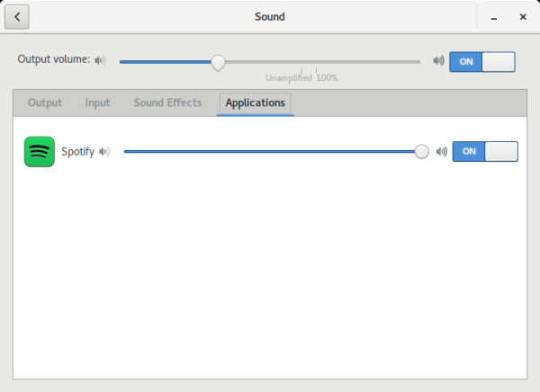Click the Spotify application name label
The height and width of the screenshot is (392, 540).
(x=77, y=152)
